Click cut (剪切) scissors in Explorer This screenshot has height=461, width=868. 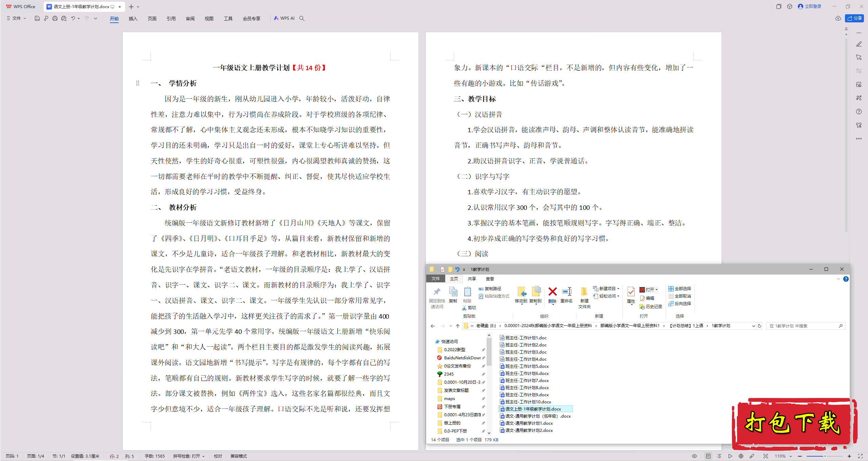tap(469, 308)
